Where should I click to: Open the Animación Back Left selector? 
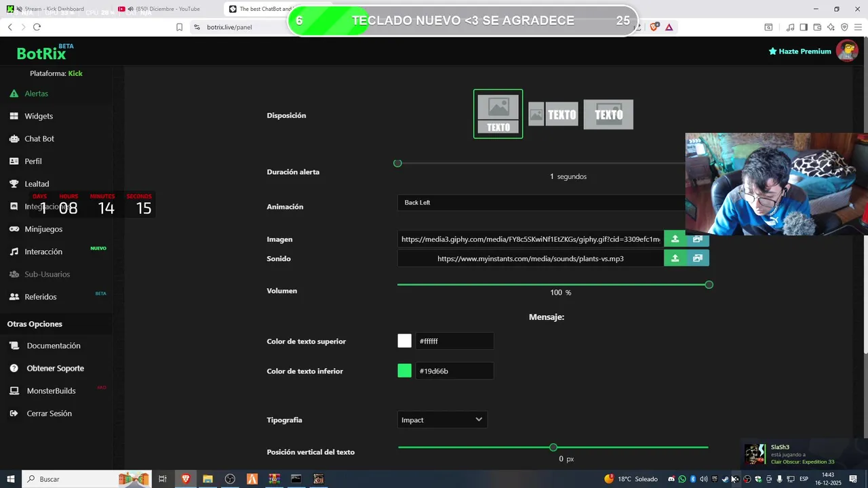pyautogui.click(x=541, y=203)
